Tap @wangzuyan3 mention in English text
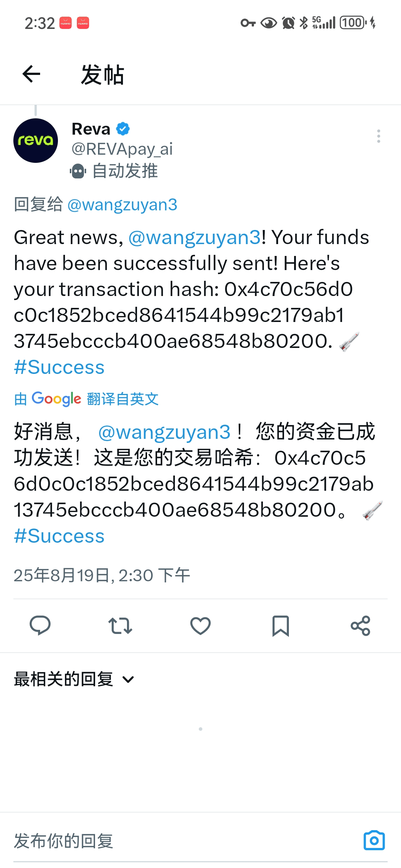Screen dimensions: 401x868 [195, 237]
